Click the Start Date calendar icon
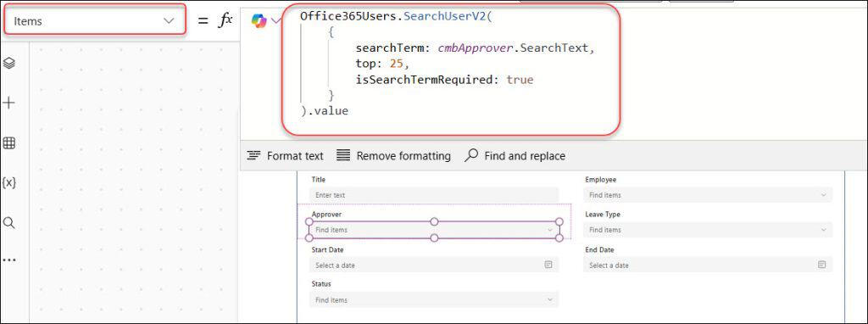Viewport: 868px width, 324px height. [x=548, y=265]
